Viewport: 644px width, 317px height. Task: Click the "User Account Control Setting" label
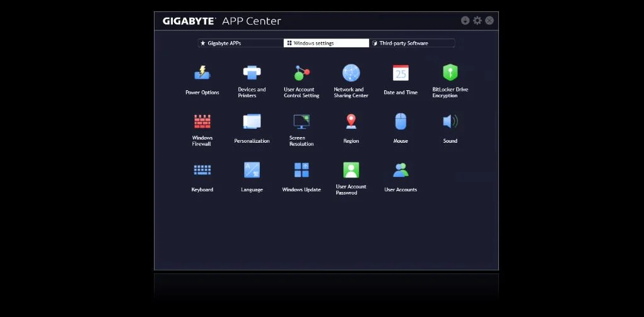[x=302, y=92]
